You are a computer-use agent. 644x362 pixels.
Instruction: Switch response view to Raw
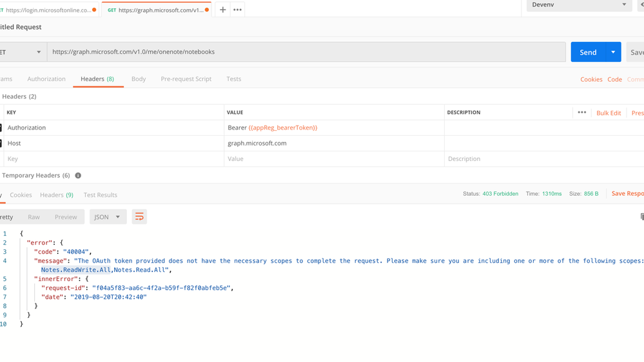click(34, 217)
